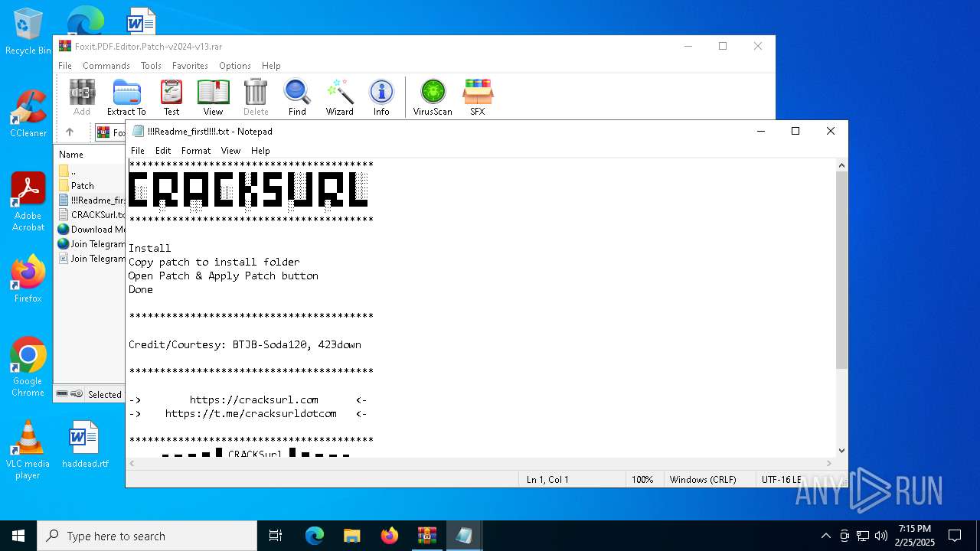Open Recycle Bin desktop icon
This screenshot has width=980, height=551.
pyautogui.click(x=28, y=32)
